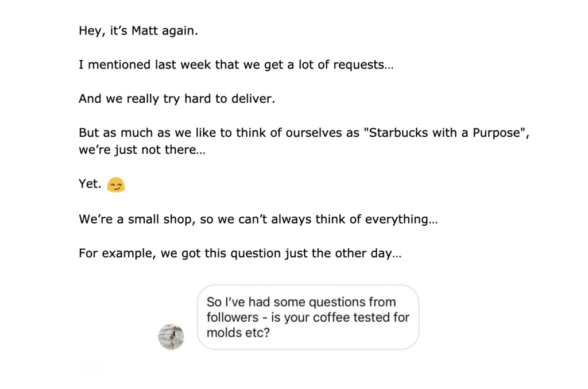Image resolution: width=588 pixels, height=389 pixels.
Task: Click the 'I mentioned last week' sentence
Action: pos(236,65)
